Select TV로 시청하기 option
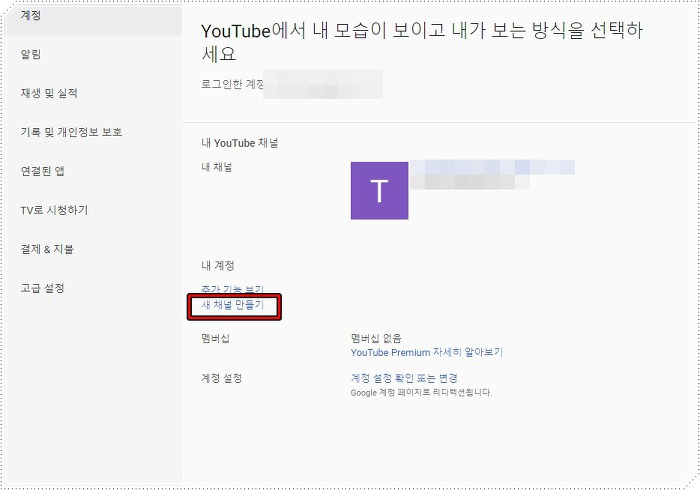Screen dimensions: 700x490 coord(54,210)
